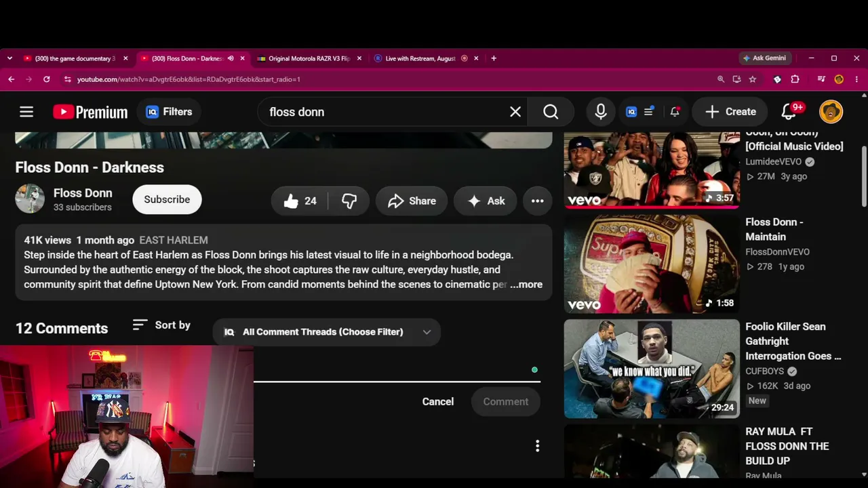Open the IQ extension toolbar icon
The image size is (868, 488).
631,112
